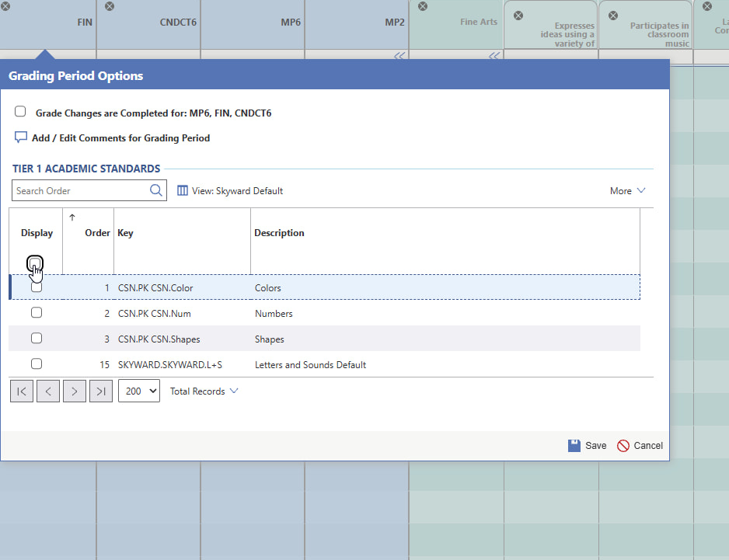Sort by the Description column header
This screenshot has width=729, height=560.
point(279,233)
